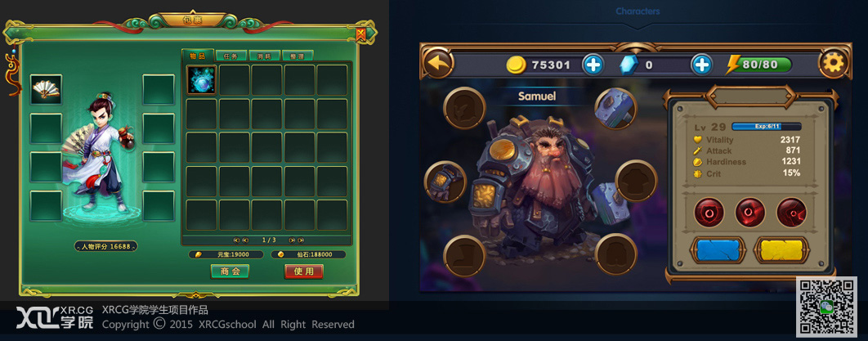Go to next inventory page arrow

point(292,240)
